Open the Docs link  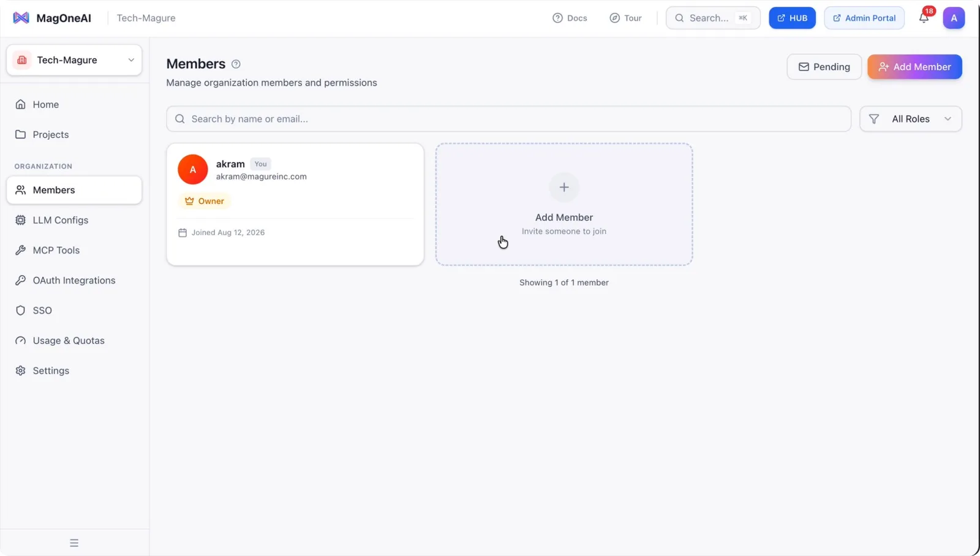coord(570,18)
